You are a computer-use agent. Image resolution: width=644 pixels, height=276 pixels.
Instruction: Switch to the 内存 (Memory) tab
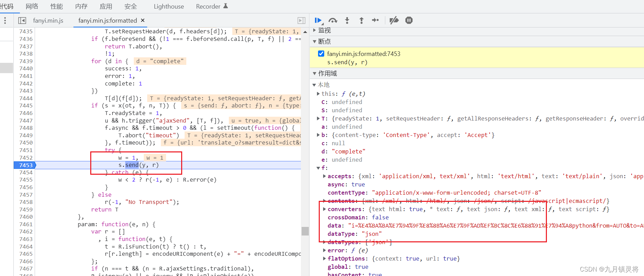point(81,6)
